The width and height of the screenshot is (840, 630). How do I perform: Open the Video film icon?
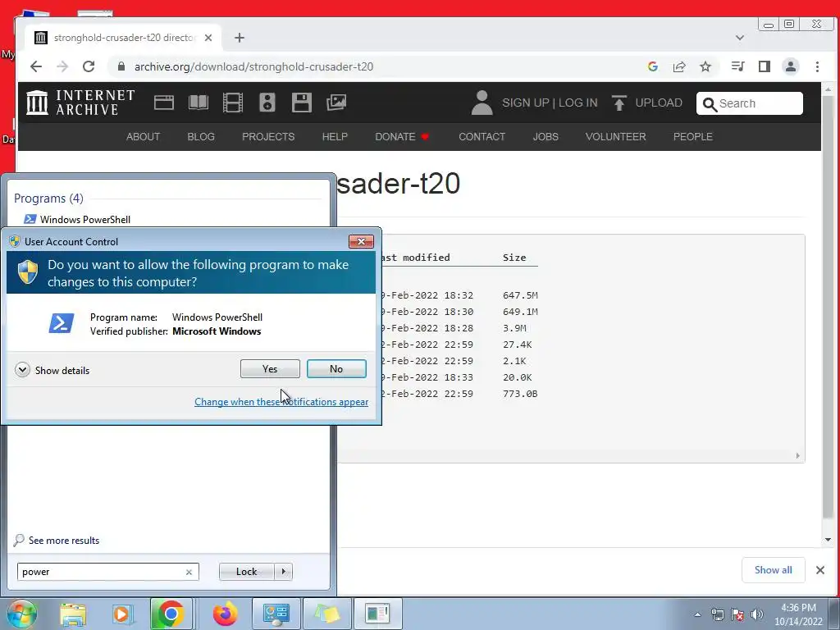click(232, 103)
